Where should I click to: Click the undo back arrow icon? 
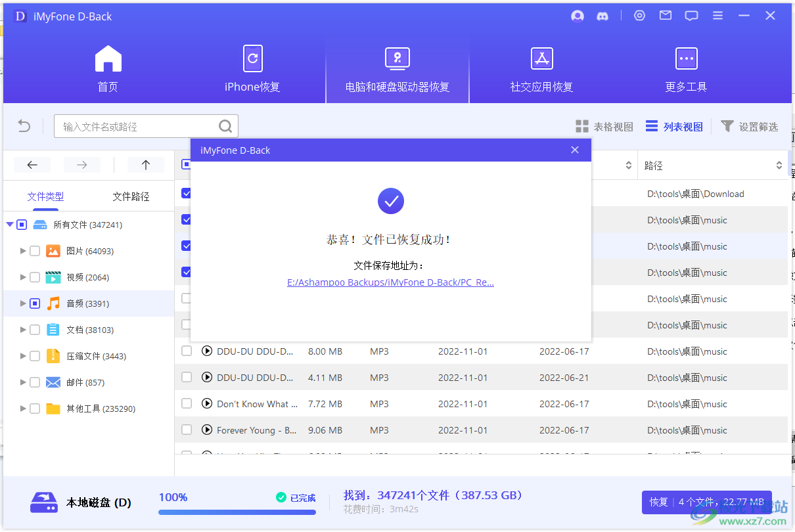pos(24,126)
